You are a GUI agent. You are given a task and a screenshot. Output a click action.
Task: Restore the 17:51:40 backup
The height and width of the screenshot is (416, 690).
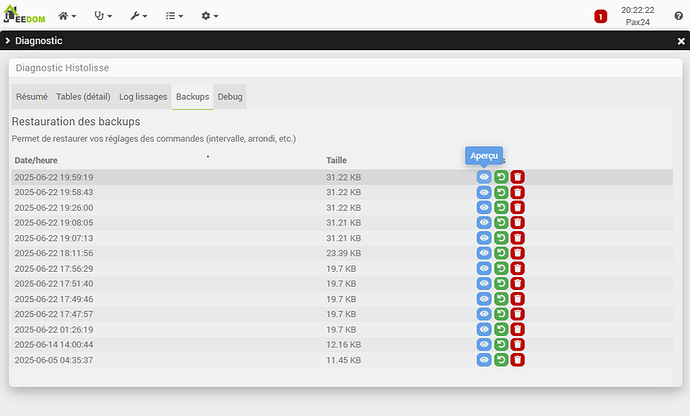pos(501,283)
